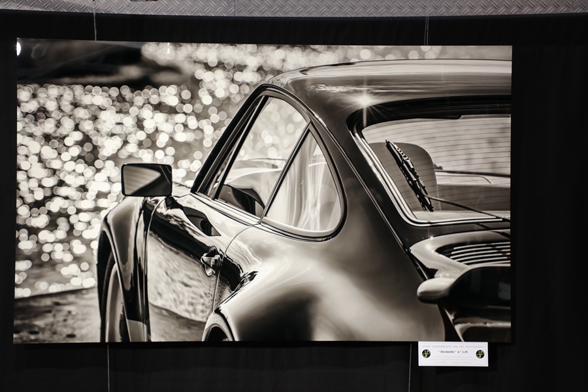Viewport: 588px width, 392px height.
Task: Click the right hanging wire above the print
Action: click(427, 23)
